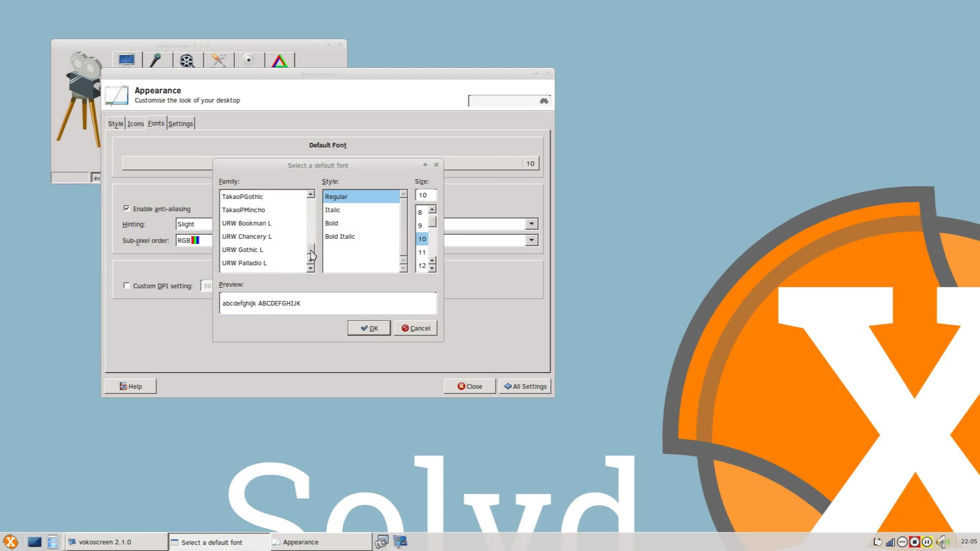The height and width of the screenshot is (551, 980).
Task: Click the Custom DPI value field
Action: pos(207,286)
